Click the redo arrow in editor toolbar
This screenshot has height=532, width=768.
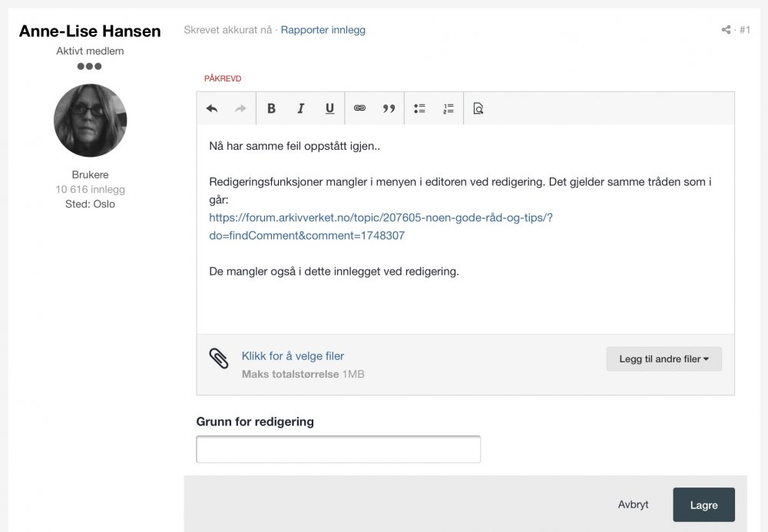pyautogui.click(x=240, y=109)
